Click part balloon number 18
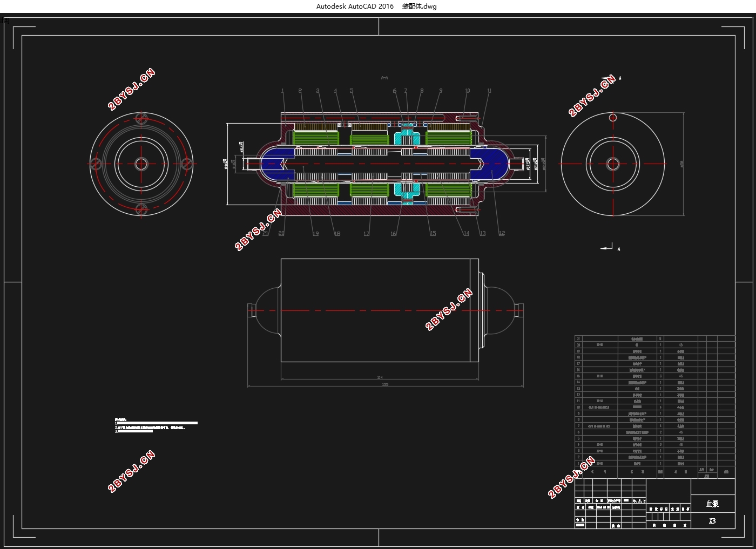This screenshot has height=549, width=756. click(x=337, y=233)
